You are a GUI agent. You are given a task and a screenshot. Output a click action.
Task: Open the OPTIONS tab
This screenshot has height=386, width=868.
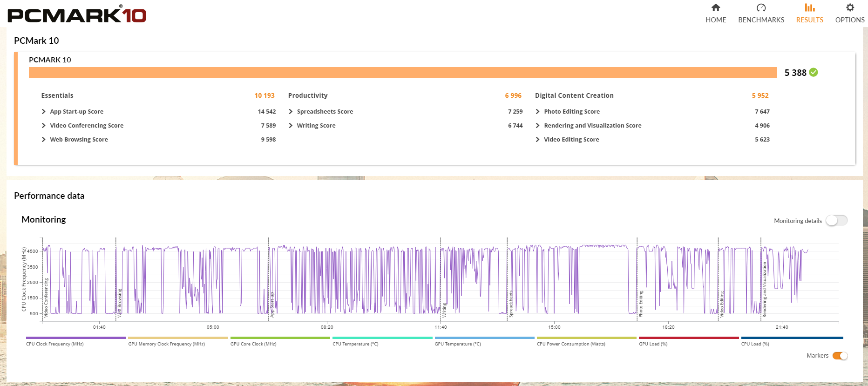tap(850, 14)
